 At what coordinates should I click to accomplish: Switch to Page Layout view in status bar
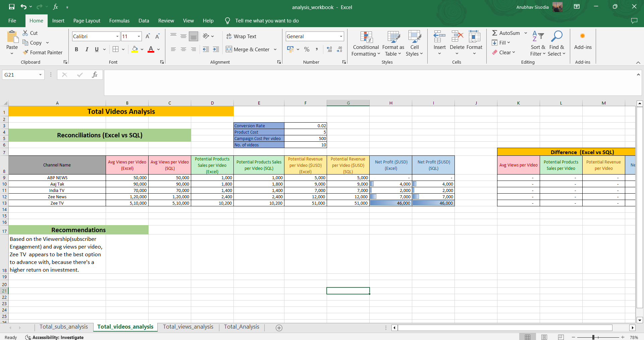click(x=544, y=337)
